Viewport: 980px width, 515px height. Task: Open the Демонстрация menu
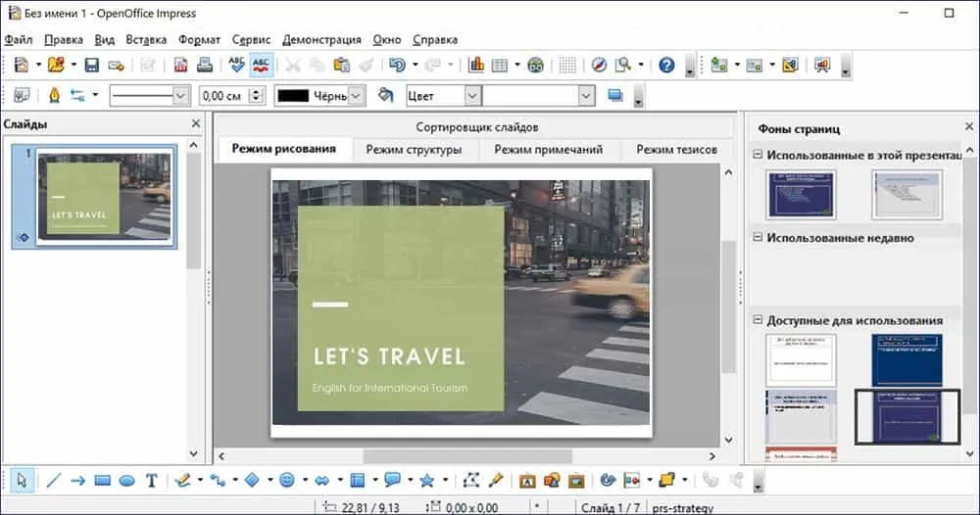pos(321,39)
